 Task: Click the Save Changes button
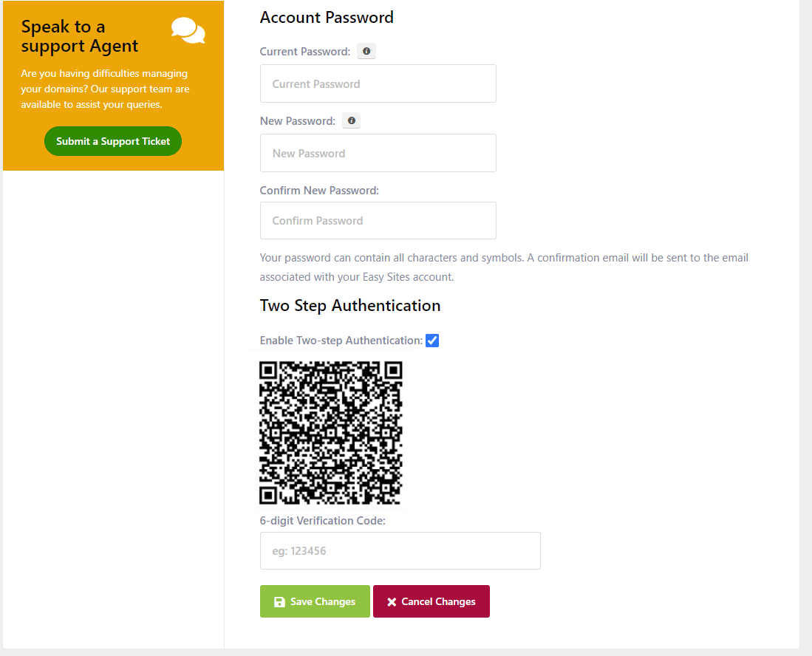(315, 601)
